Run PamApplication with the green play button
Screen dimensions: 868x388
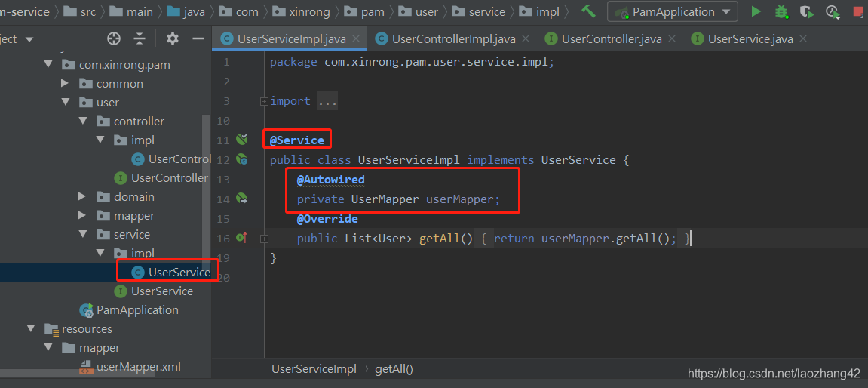tap(756, 11)
